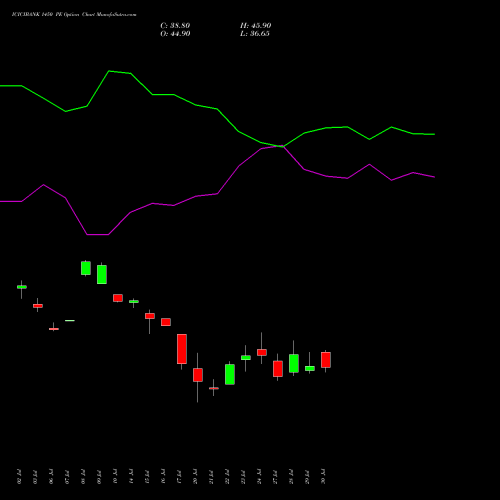
Task: Select the high value H: 45.90
Action: (x=255, y=26)
